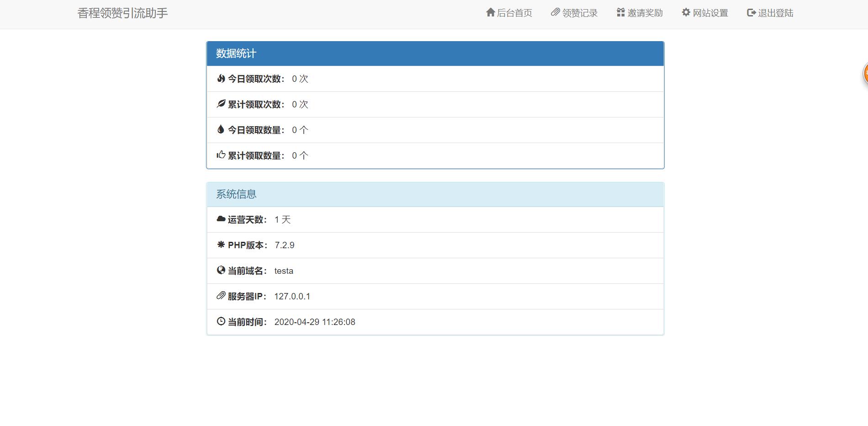Click the gear icon next to 网站设置
This screenshot has width=868, height=426.
point(685,12)
